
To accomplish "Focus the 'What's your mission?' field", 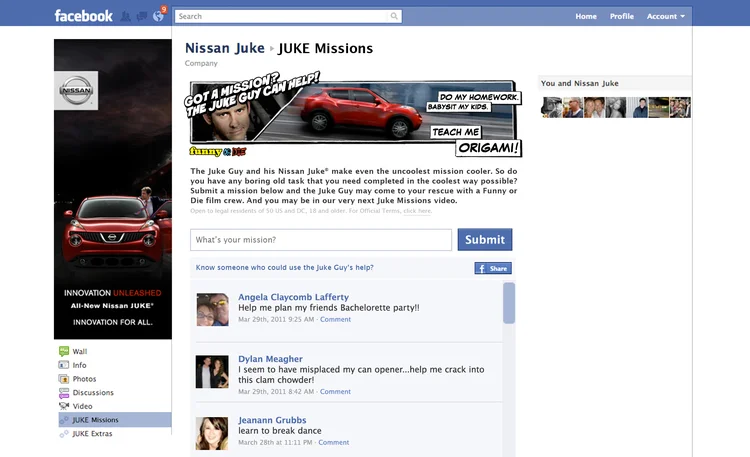I will 321,240.
